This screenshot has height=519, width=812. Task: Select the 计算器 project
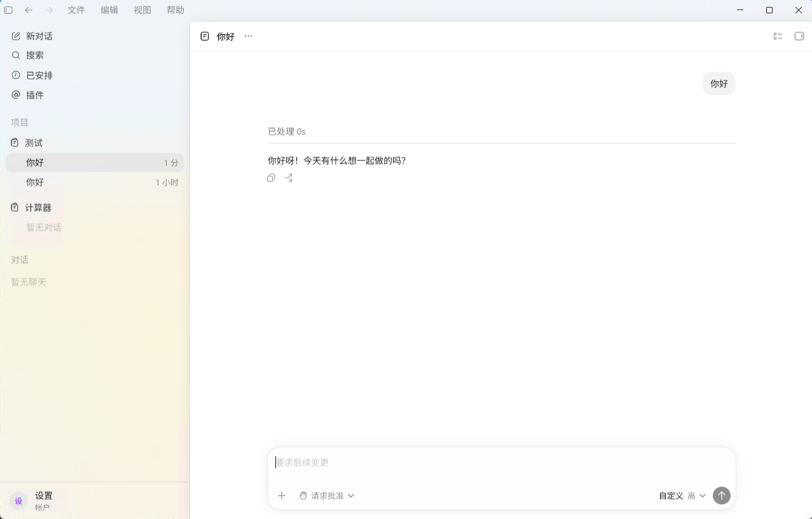[95, 207]
